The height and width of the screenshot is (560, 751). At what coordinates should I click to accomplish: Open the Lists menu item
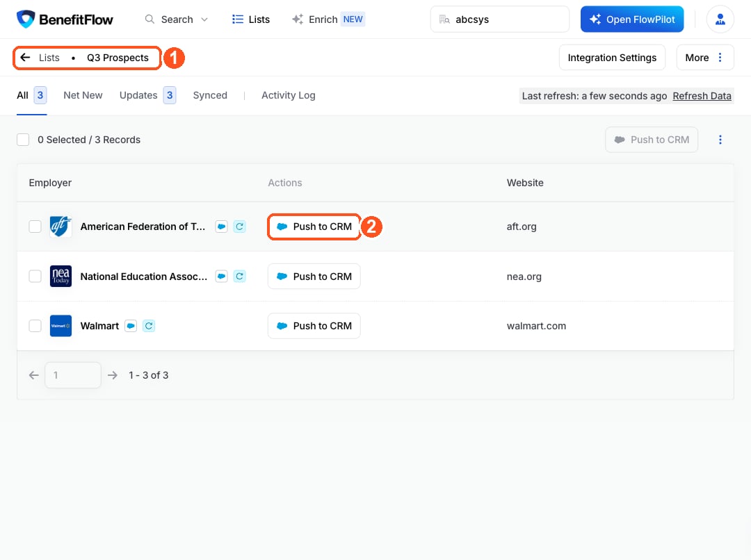[x=251, y=19]
